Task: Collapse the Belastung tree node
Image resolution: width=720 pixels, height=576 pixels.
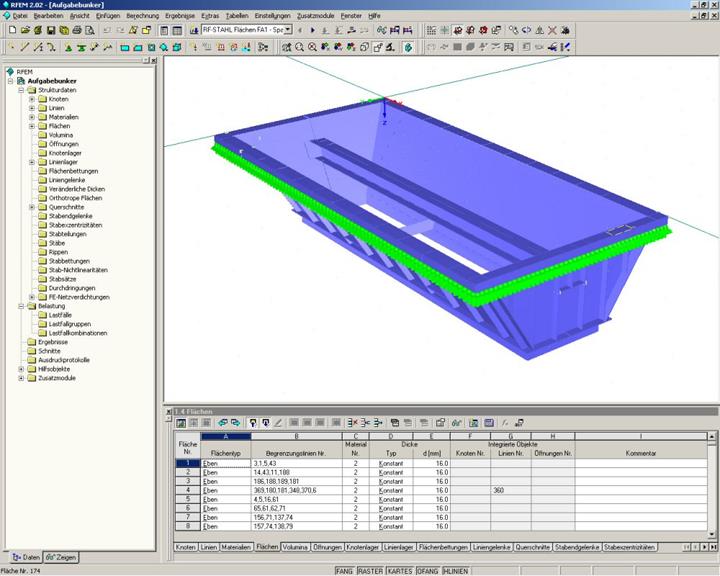Action: [x=21, y=306]
